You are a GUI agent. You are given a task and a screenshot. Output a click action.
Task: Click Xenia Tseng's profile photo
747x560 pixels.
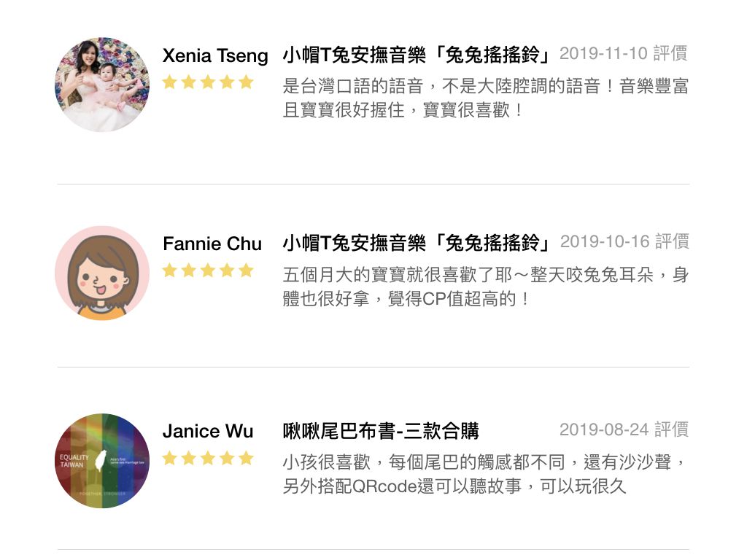tap(102, 85)
